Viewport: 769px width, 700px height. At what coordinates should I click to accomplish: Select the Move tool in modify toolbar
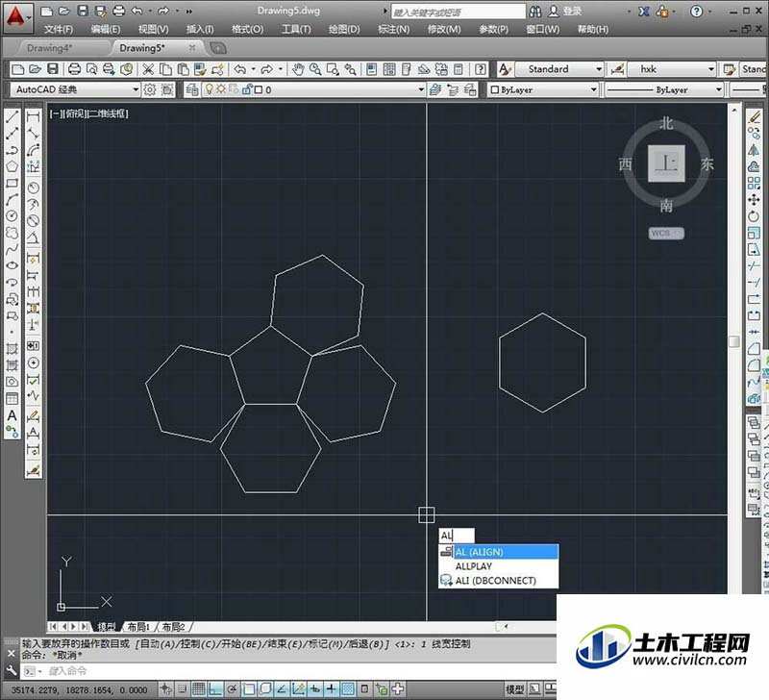(x=754, y=200)
